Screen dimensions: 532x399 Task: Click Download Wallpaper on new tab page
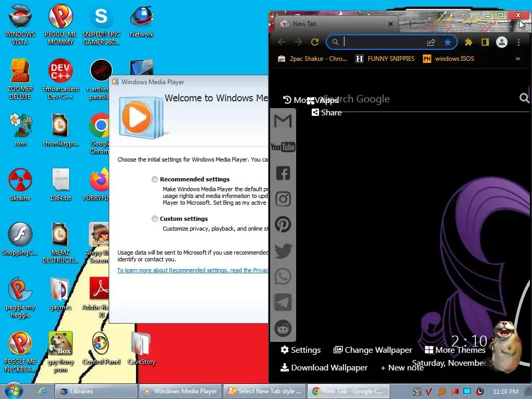click(x=324, y=367)
